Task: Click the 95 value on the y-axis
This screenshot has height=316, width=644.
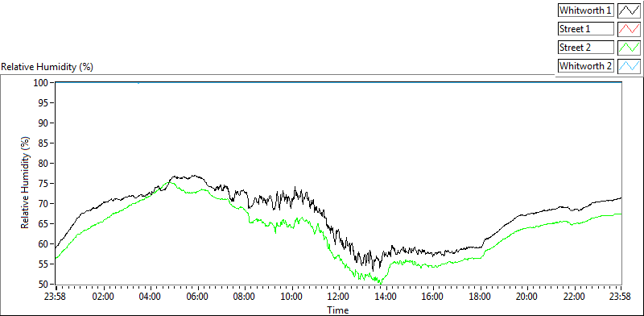Action: (44, 103)
